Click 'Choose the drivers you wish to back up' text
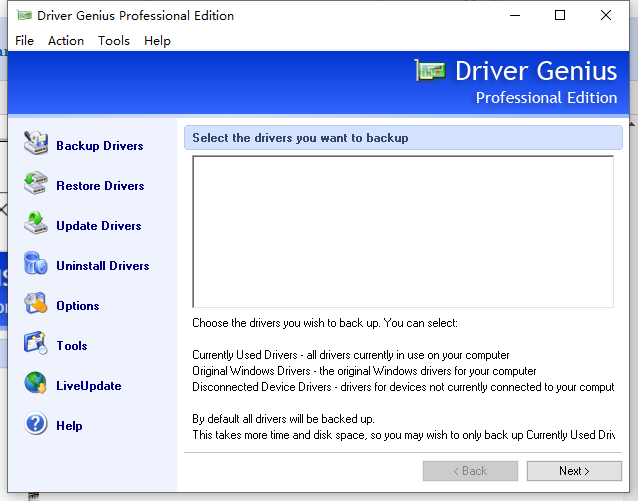The width and height of the screenshot is (638, 501). click(325, 323)
